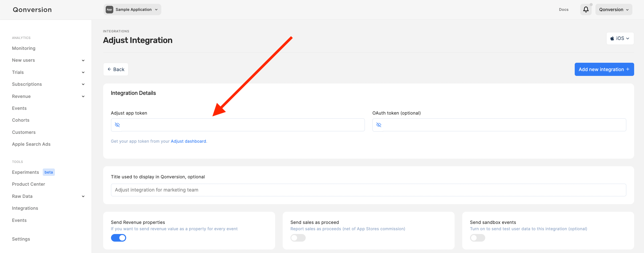644x253 pixels.
Task: Expand the Raw Data menu chevron
Action: point(83,196)
